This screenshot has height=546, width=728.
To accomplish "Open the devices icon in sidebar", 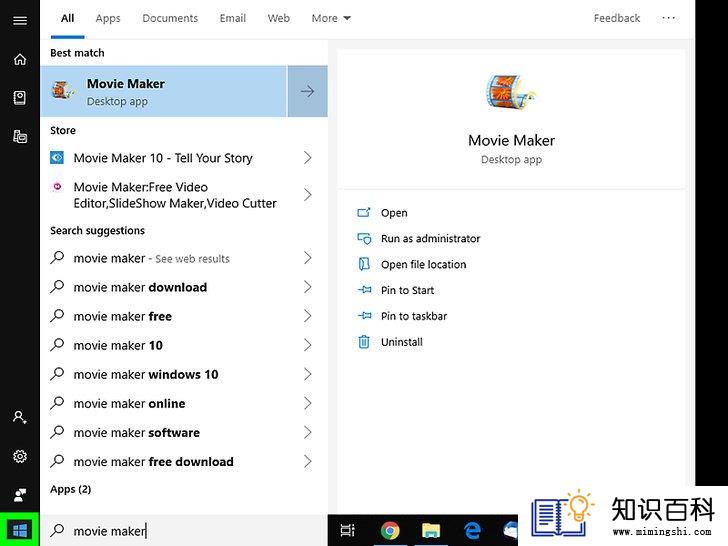I will [20, 136].
